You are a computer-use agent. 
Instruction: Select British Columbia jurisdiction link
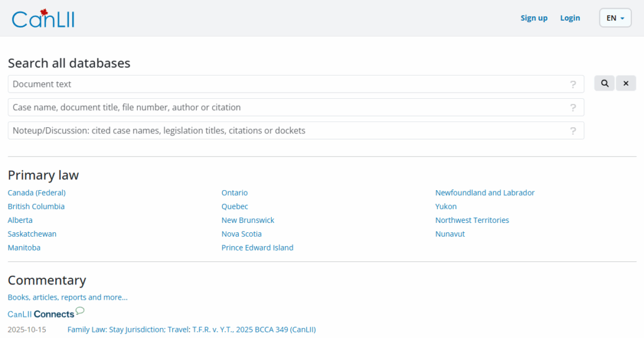coord(36,206)
